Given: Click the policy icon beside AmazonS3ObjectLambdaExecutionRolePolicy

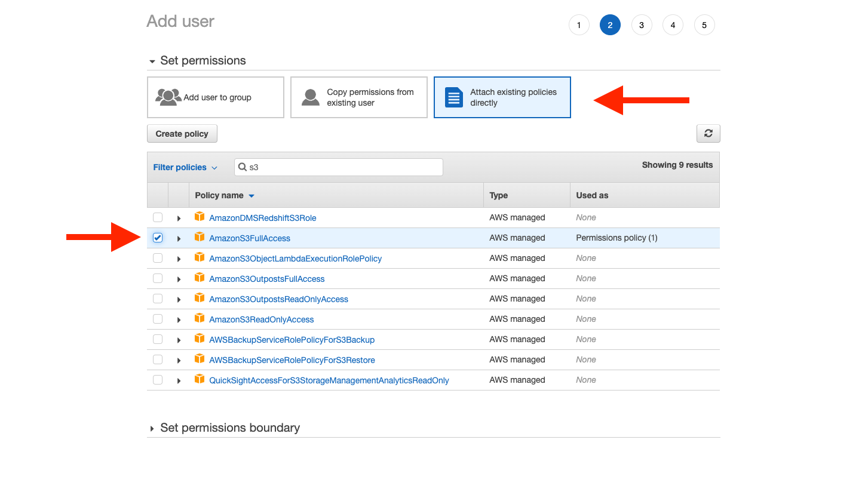Looking at the screenshot, I should (x=200, y=257).
